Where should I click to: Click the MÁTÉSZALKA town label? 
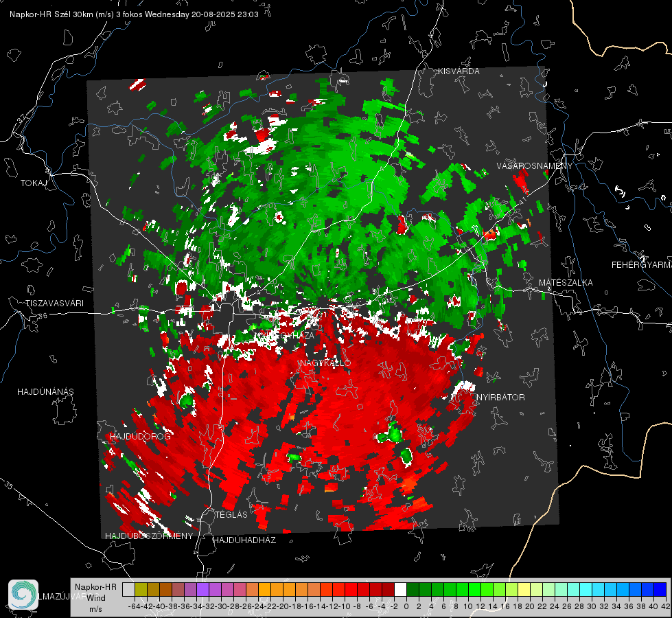pos(566,283)
